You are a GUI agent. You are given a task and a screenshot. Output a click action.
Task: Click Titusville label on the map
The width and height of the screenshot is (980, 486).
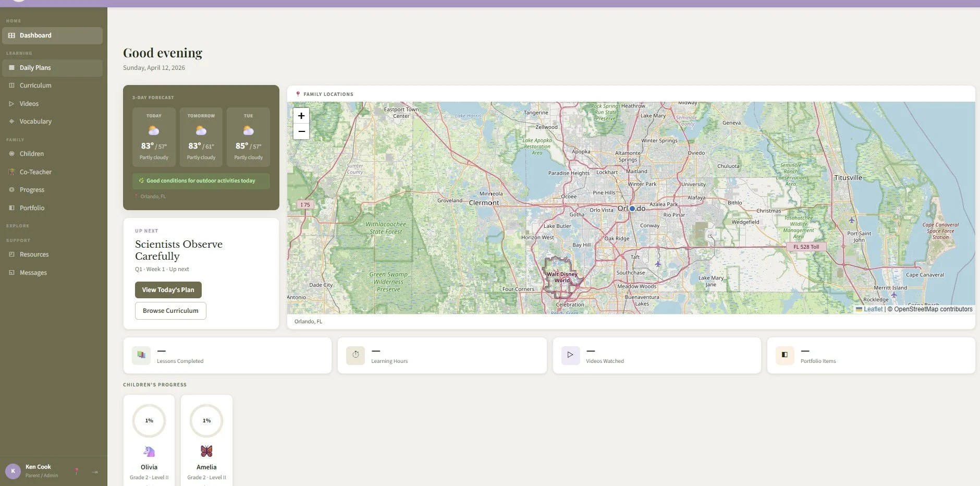[x=848, y=178]
